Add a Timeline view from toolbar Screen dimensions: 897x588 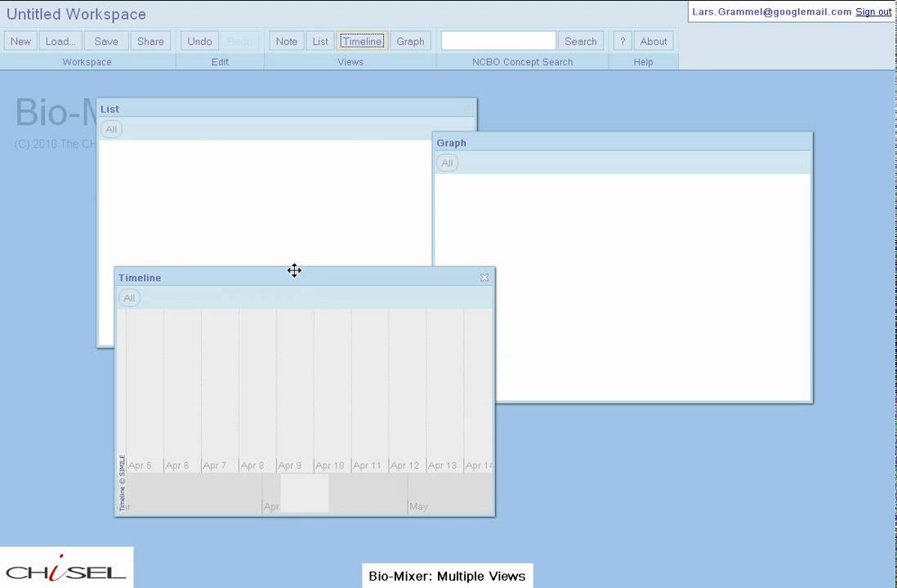point(362,41)
